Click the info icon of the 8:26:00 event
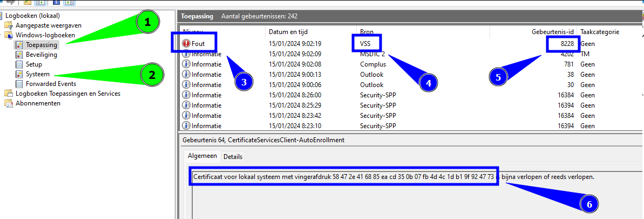Screen dimensions: 644x219 [186, 95]
